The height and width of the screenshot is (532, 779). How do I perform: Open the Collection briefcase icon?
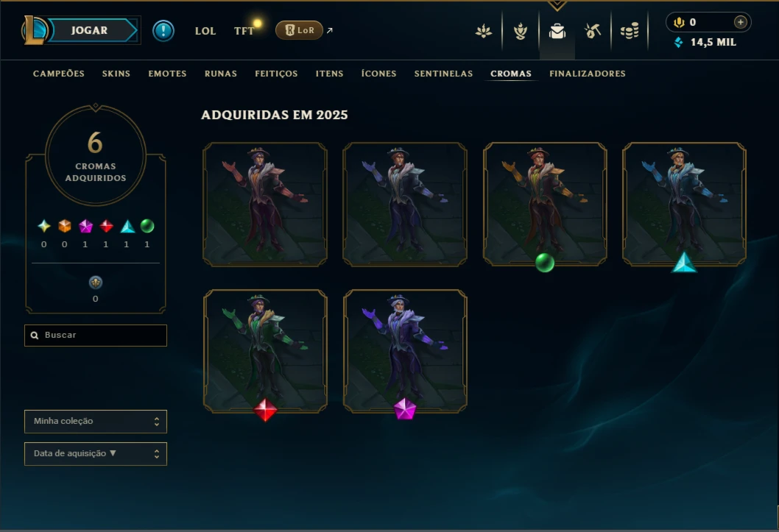557,31
